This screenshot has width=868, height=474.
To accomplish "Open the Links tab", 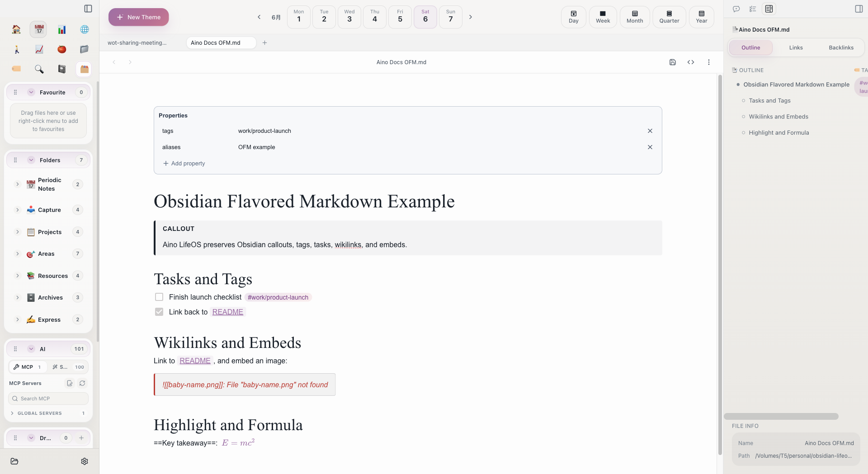I will coord(796,47).
